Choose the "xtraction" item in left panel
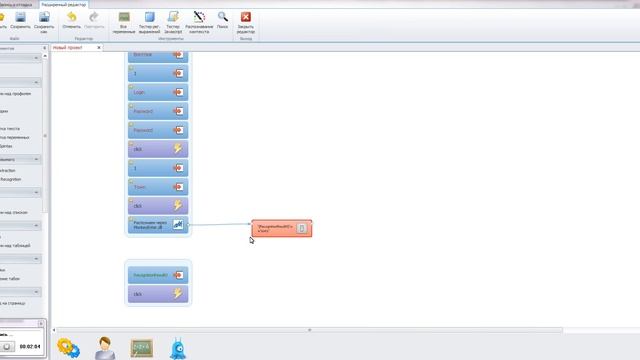640x360 pixels. [8, 170]
